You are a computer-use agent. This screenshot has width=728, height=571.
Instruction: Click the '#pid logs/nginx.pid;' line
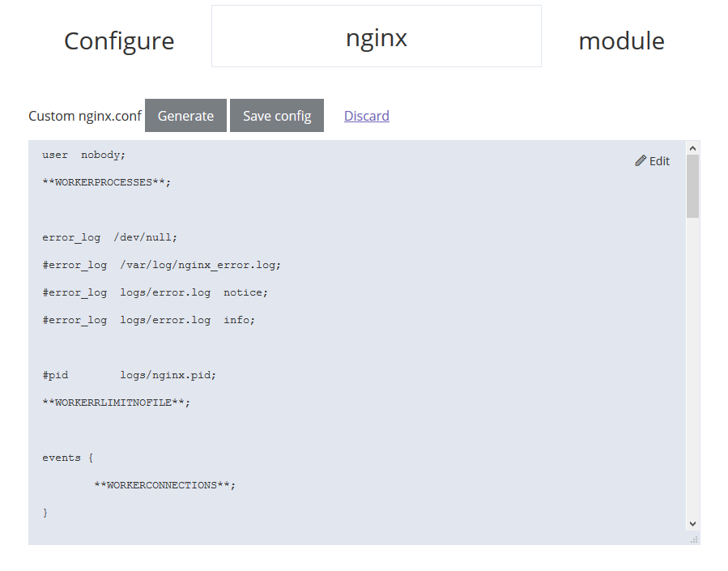[129, 375]
